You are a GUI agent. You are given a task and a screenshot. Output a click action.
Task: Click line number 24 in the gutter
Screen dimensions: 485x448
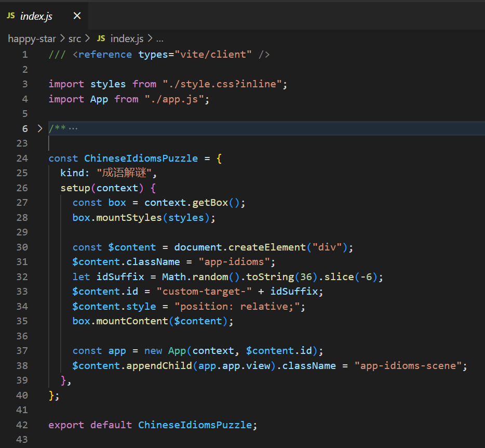(22, 158)
